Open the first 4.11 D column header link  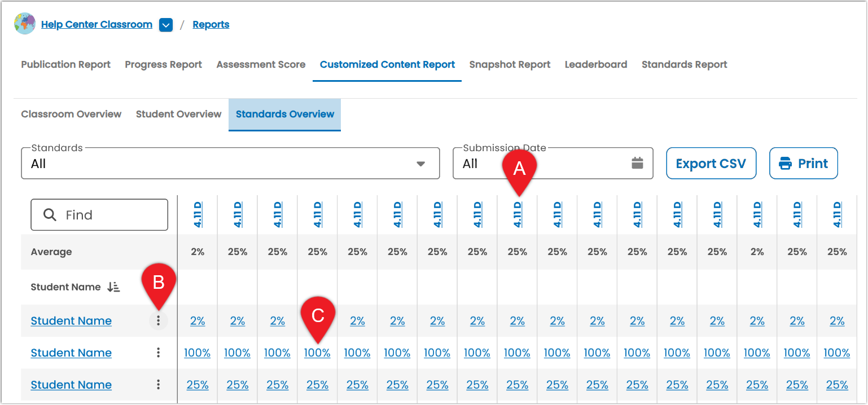point(198,214)
